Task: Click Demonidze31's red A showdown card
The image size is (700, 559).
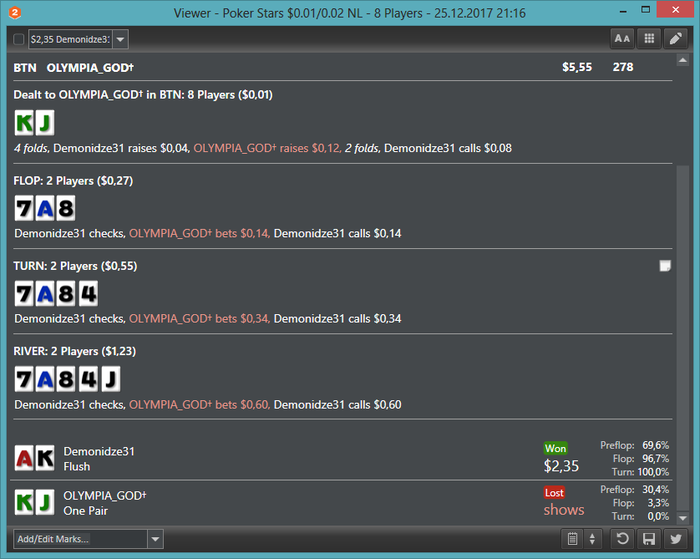Action: point(24,458)
